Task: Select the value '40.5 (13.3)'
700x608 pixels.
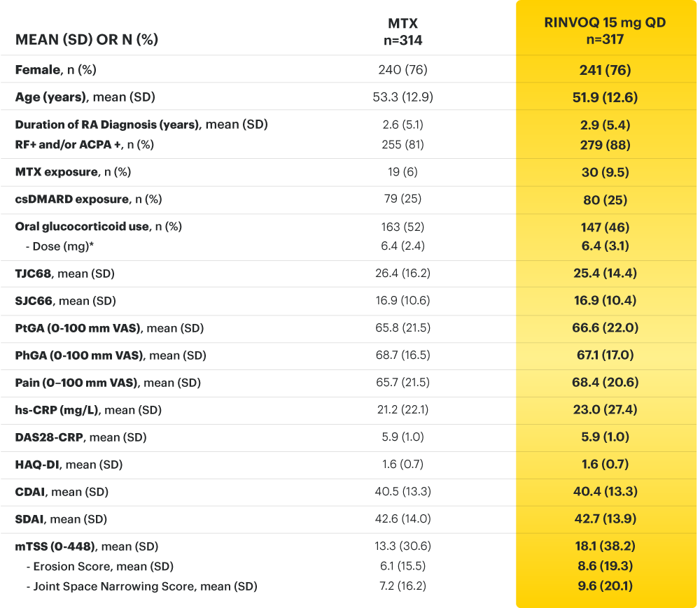Action: [x=402, y=492]
